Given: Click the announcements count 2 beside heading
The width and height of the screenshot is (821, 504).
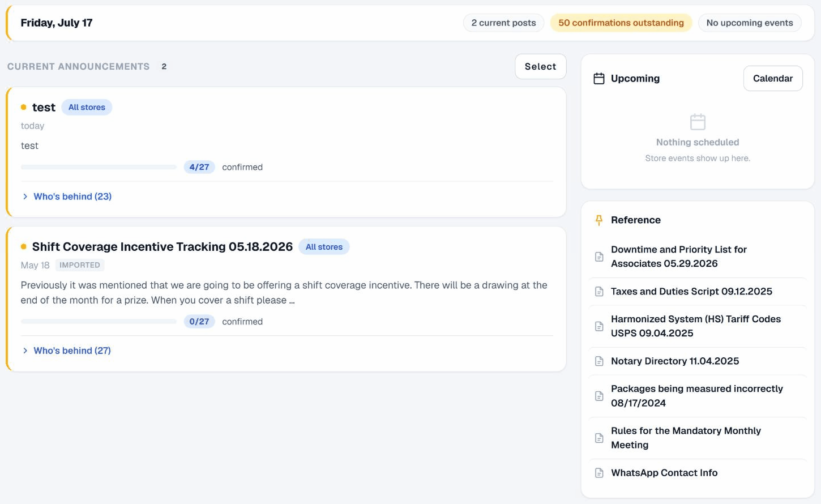Looking at the screenshot, I should click(x=164, y=66).
